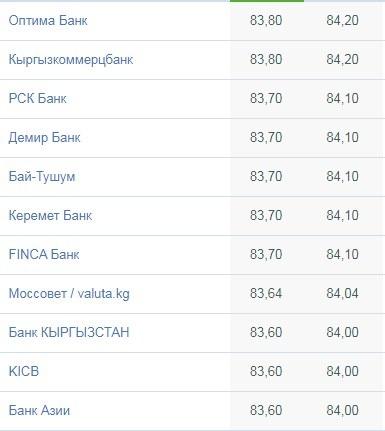Open the Керемет Банк link
This screenshot has height=431, width=385.
50,216
